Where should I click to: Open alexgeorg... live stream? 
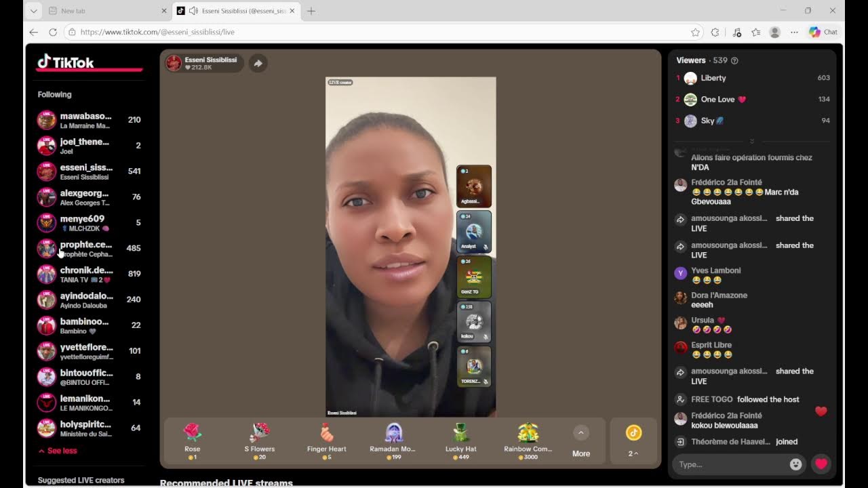[89, 197]
